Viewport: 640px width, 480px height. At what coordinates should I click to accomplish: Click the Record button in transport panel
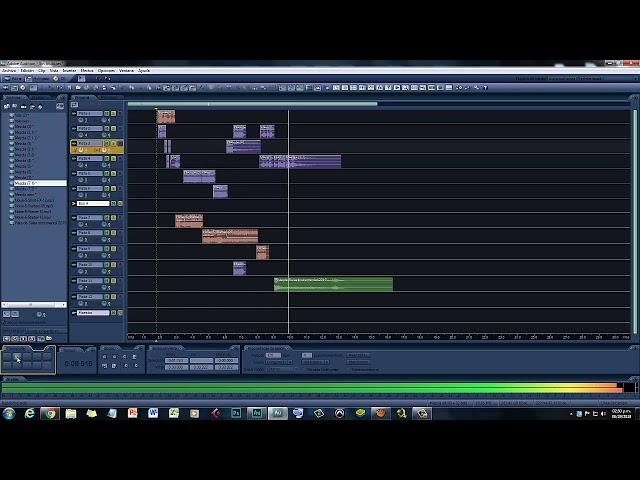[x=47, y=365]
